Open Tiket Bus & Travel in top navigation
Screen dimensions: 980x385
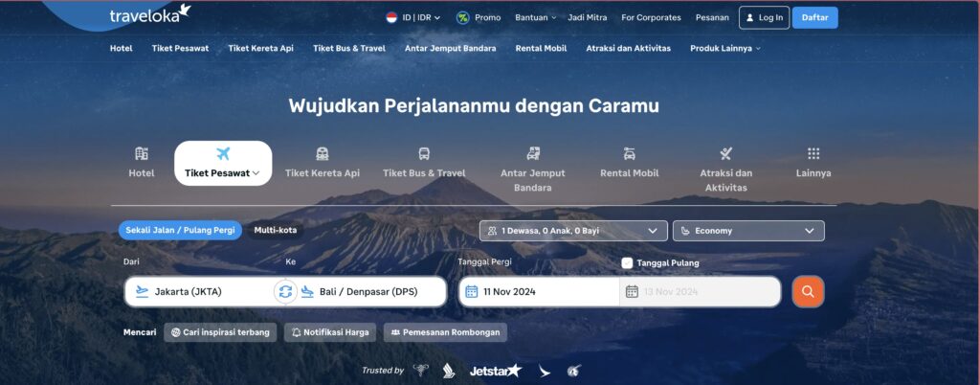pyautogui.click(x=348, y=48)
